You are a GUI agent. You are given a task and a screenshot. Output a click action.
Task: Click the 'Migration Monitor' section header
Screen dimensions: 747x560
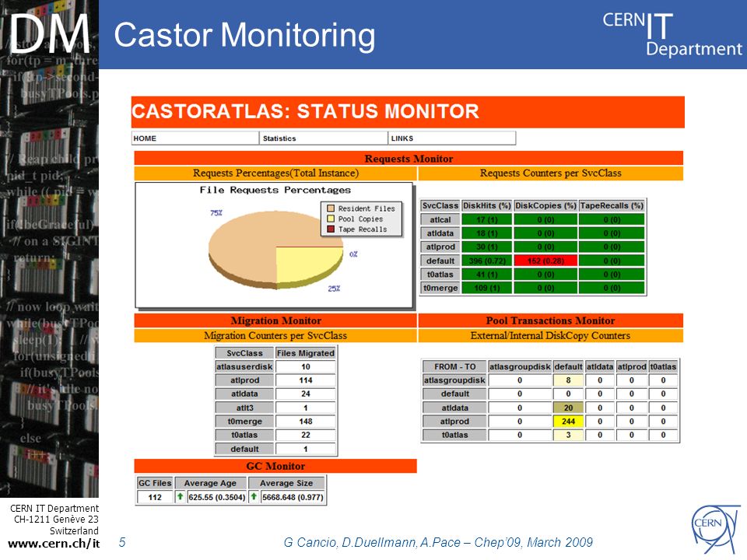[x=275, y=320]
